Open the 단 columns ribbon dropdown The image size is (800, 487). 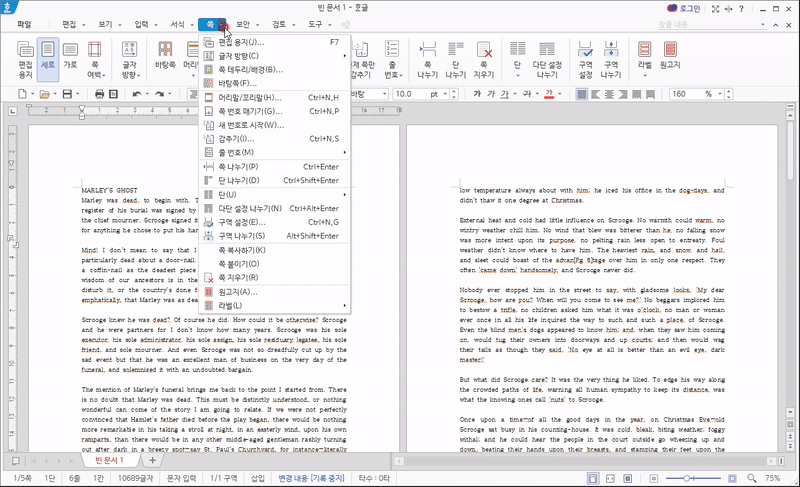pyautogui.click(x=517, y=60)
